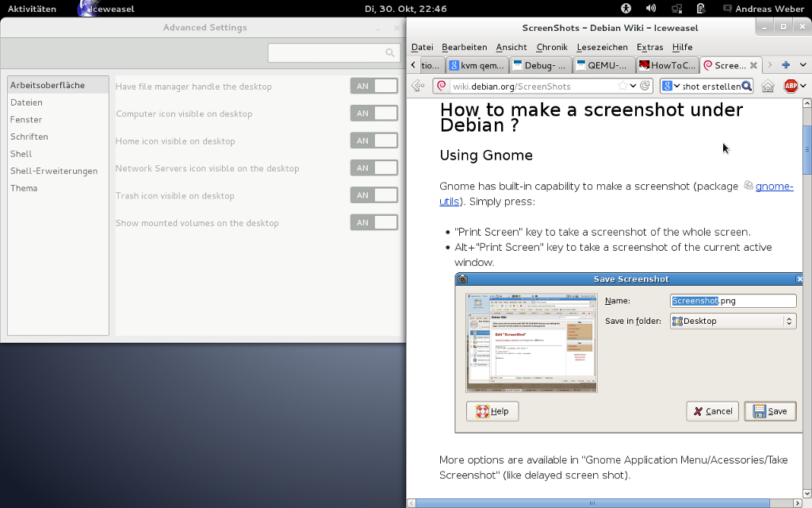Click the back arrow in Iceweasel

(x=418, y=86)
